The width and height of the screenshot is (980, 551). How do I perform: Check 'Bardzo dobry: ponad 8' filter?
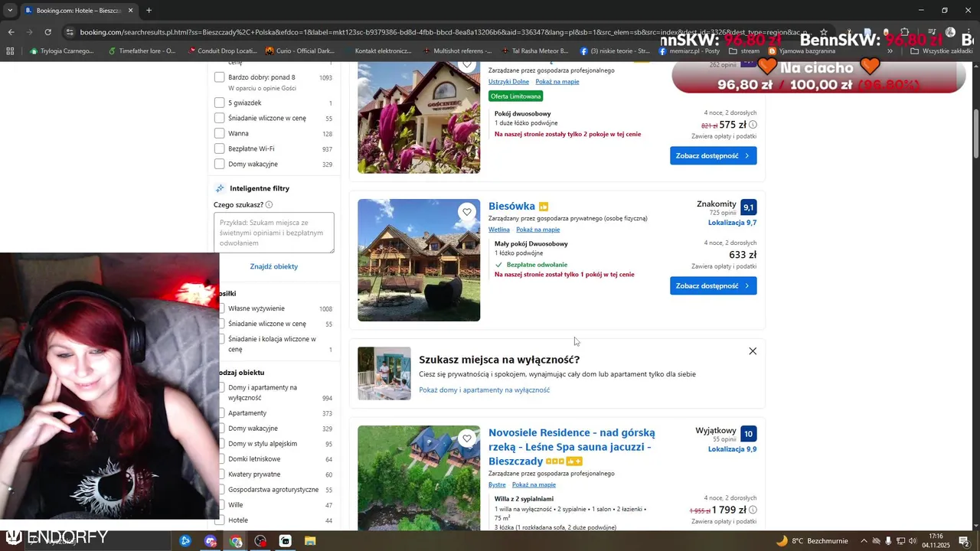tap(220, 77)
